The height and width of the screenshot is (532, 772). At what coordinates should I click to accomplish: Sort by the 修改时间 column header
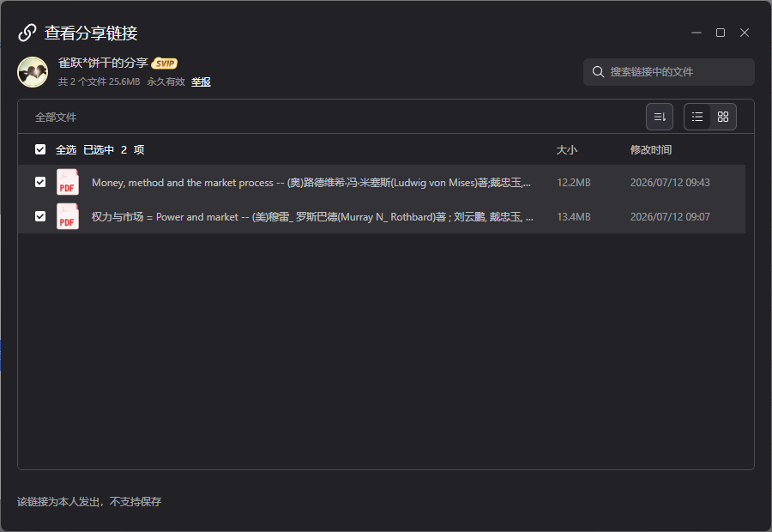[x=651, y=150]
